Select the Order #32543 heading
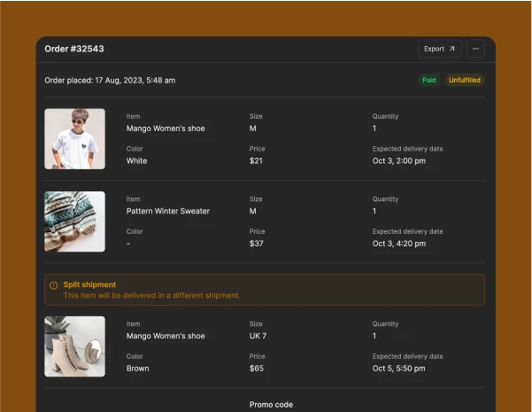The height and width of the screenshot is (412, 532). click(x=74, y=49)
